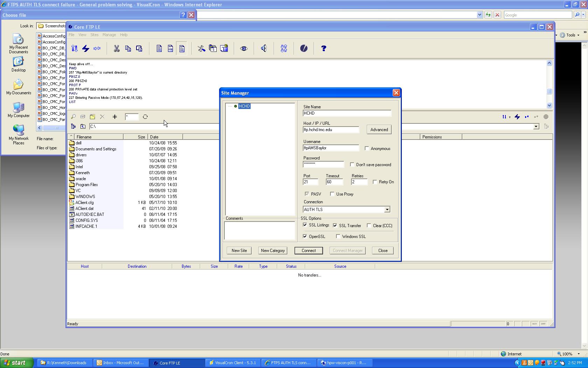Click the speaker sound icon in toolbar
Viewport: 588px width, 368px height.
coord(264,48)
